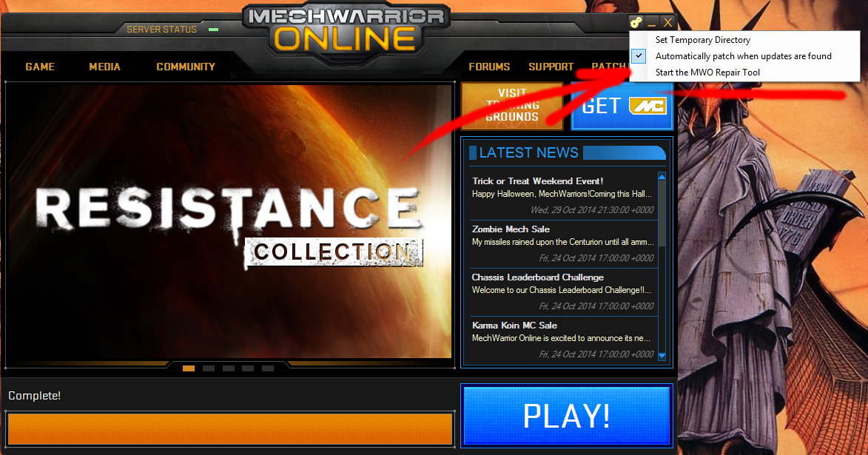Click 'Welcome to our Chassis Leaderboard Challenge' text
The image size is (868, 455).
coord(562,290)
